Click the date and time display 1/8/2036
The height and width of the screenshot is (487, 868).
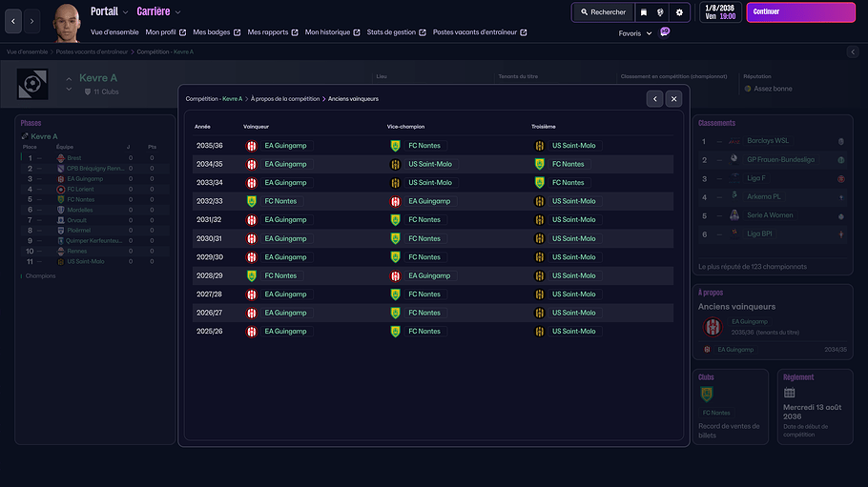[720, 12]
